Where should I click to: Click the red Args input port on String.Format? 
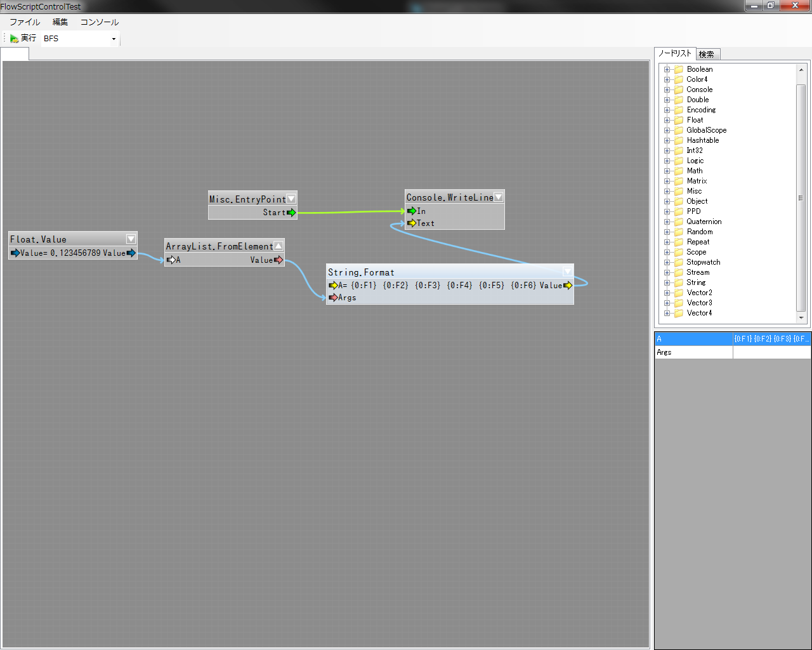(x=333, y=298)
